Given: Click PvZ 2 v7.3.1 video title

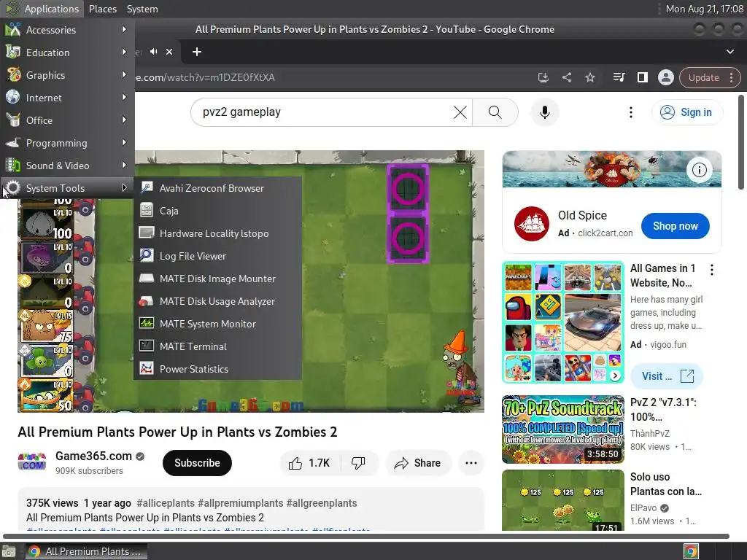Looking at the screenshot, I should tap(663, 410).
